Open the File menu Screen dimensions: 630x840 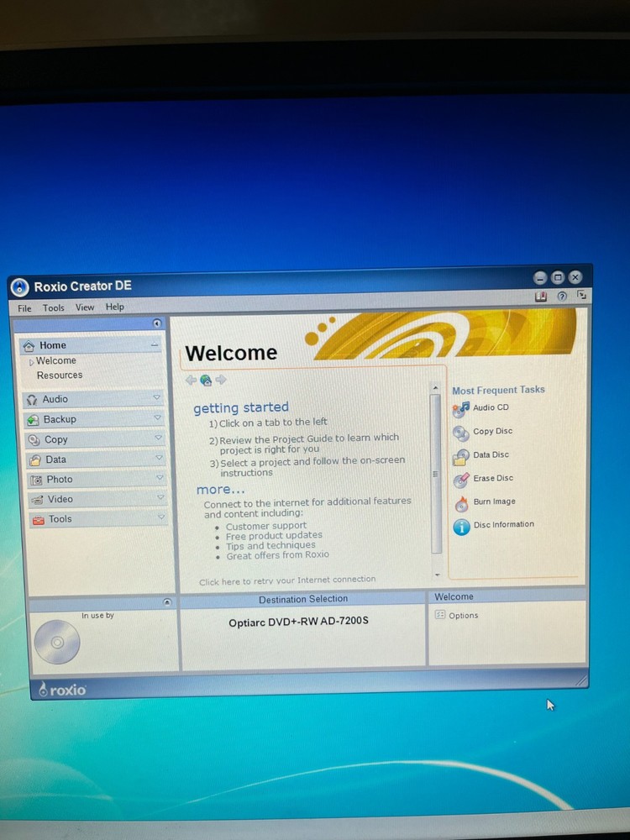click(24, 308)
